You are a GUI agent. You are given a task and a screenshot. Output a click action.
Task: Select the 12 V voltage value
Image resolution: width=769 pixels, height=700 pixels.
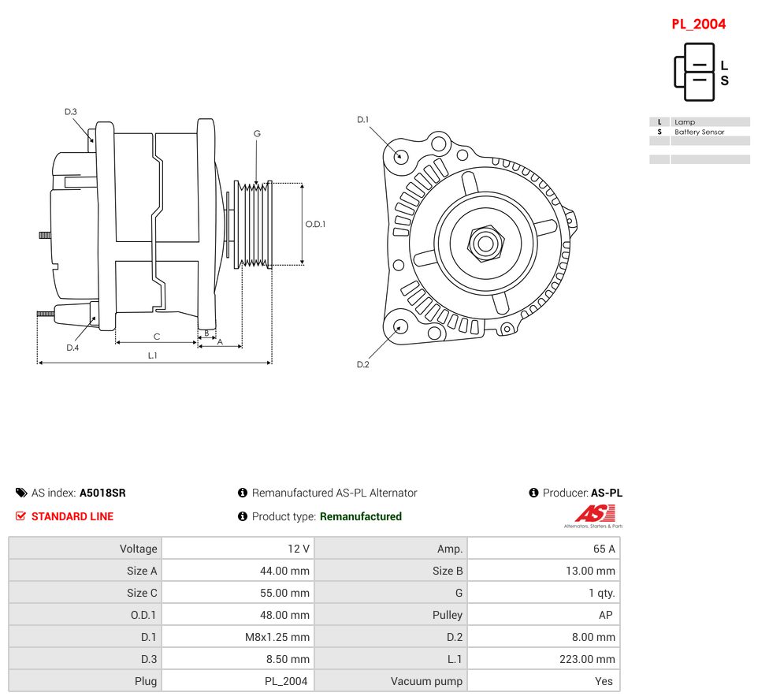point(298,549)
